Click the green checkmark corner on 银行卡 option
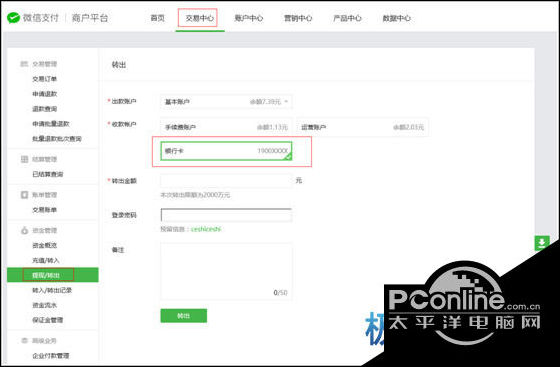This screenshot has width=560, height=367. click(x=288, y=156)
